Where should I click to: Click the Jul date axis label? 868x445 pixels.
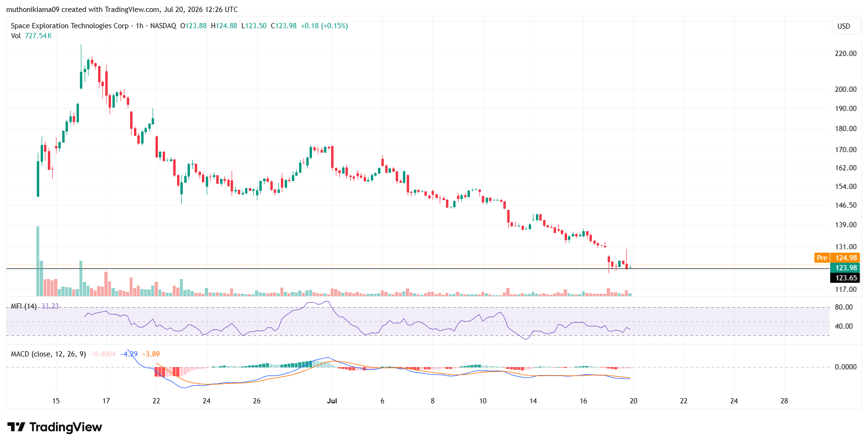click(332, 401)
